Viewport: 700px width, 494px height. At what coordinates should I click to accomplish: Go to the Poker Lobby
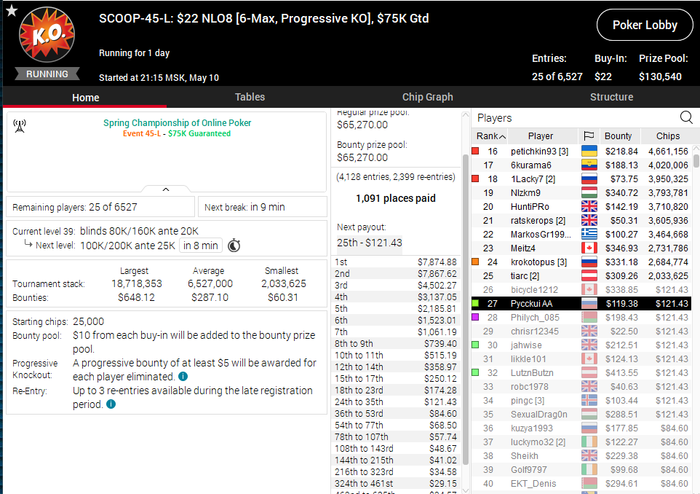tap(645, 25)
